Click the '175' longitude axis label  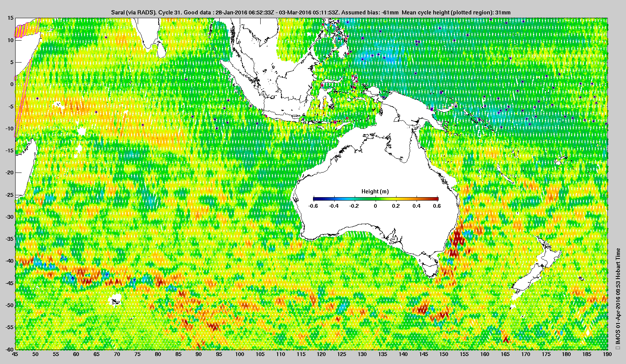[x=546, y=354]
